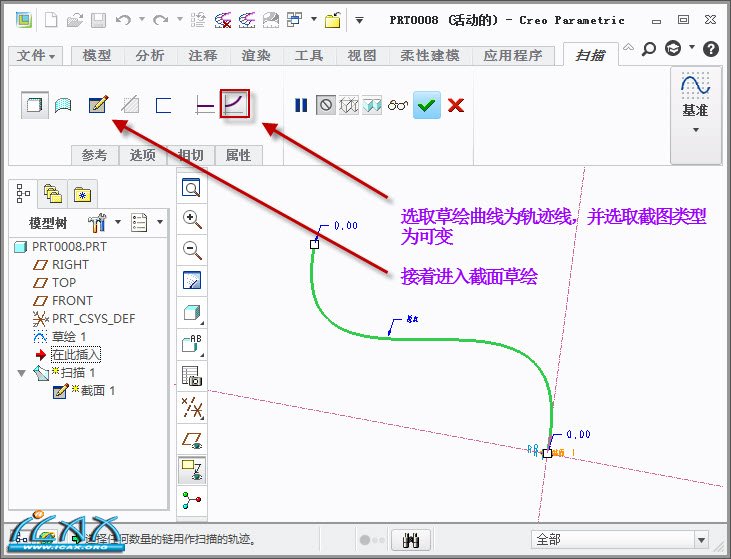Click the saved orientations icon

pos(192,344)
